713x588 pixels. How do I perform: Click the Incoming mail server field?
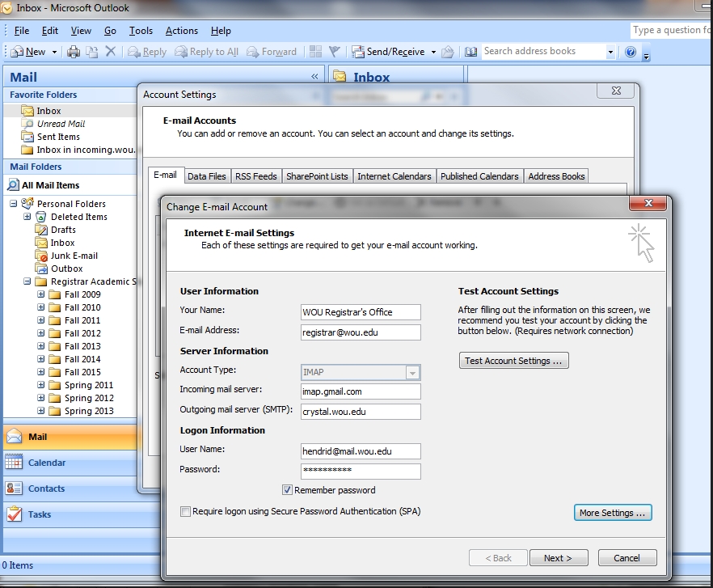click(361, 391)
